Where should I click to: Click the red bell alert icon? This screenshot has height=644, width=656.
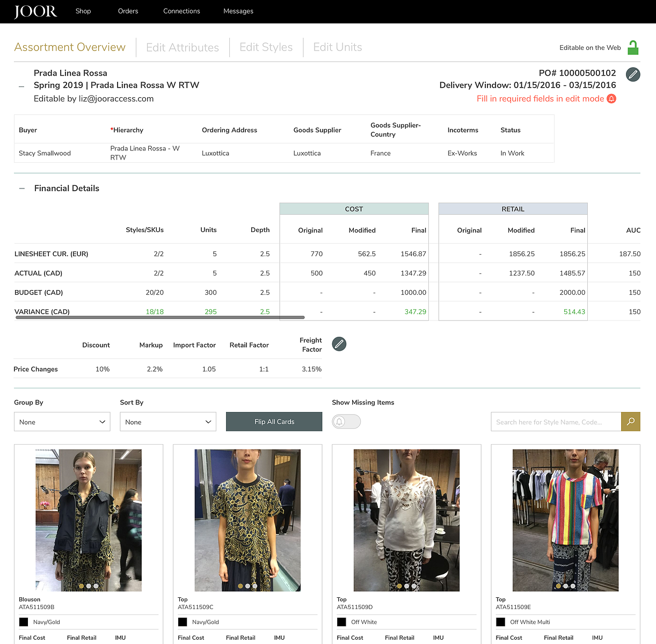611,99
